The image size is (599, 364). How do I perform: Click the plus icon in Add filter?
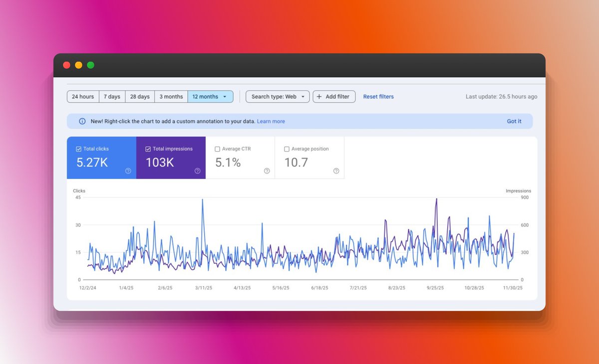click(x=319, y=97)
